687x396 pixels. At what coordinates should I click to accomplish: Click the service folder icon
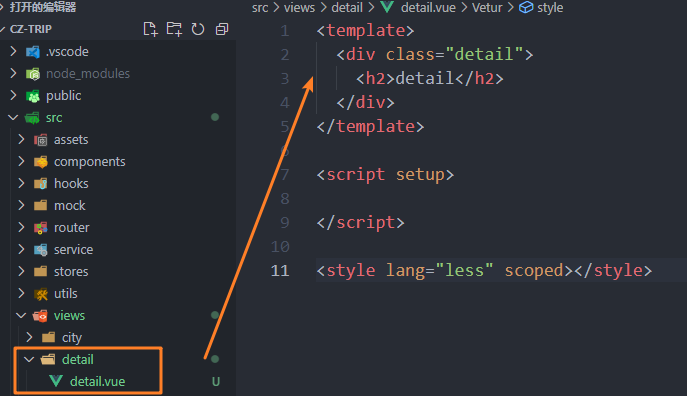point(41,249)
